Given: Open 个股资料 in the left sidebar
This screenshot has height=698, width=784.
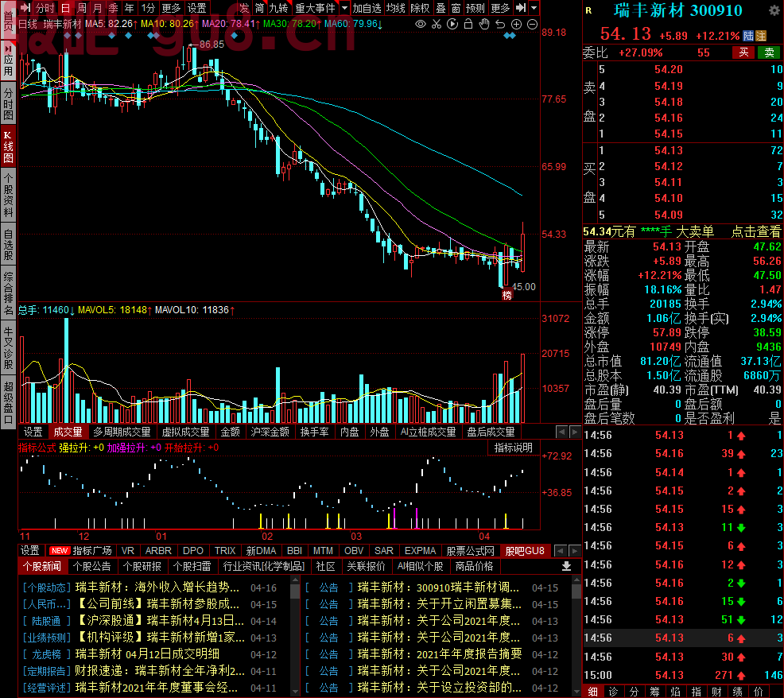Looking at the screenshot, I should point(8,195).
